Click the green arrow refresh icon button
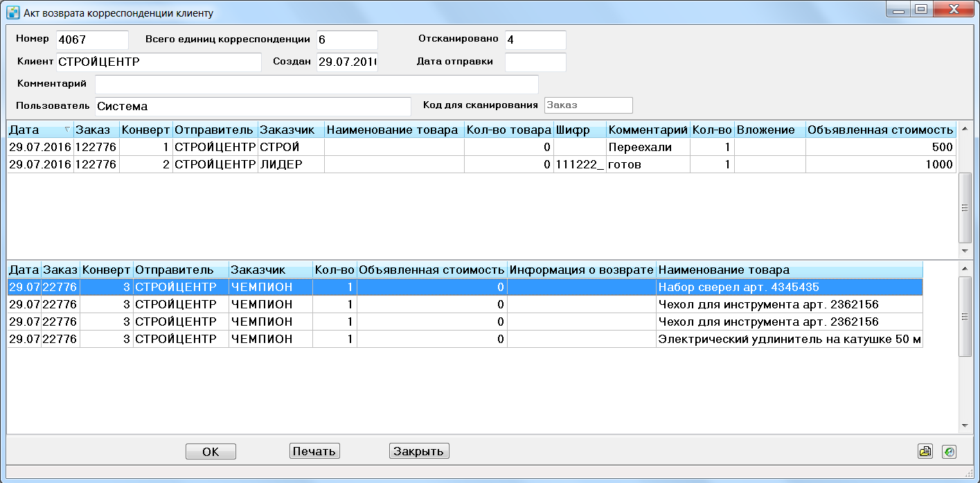980x483 pixels. 950,451
